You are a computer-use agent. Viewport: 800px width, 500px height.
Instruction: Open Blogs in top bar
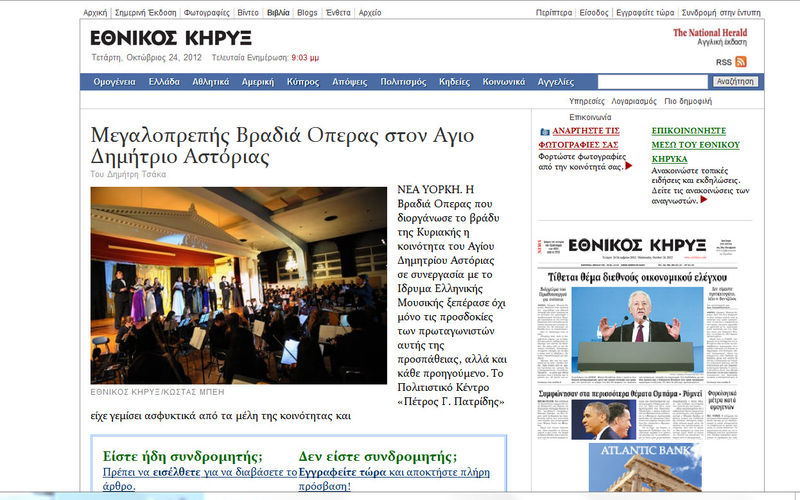307,13
